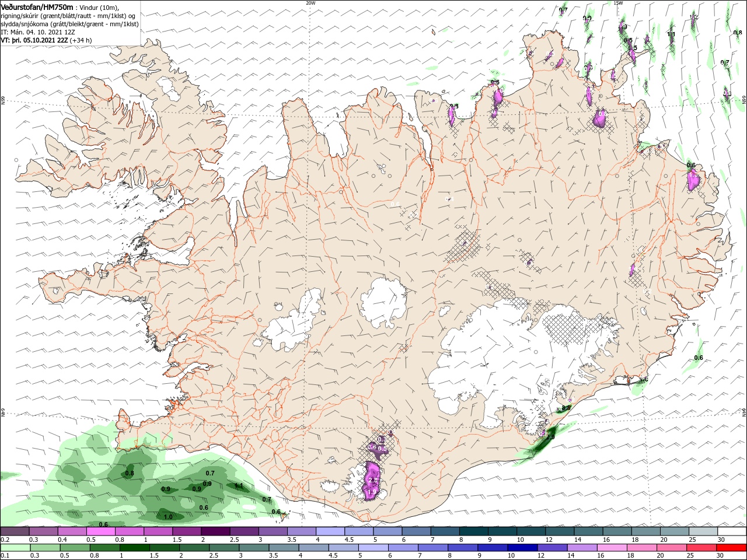Click the '20W' longitude label at the top
747x560 pixels.
click(x=310, y=3)
